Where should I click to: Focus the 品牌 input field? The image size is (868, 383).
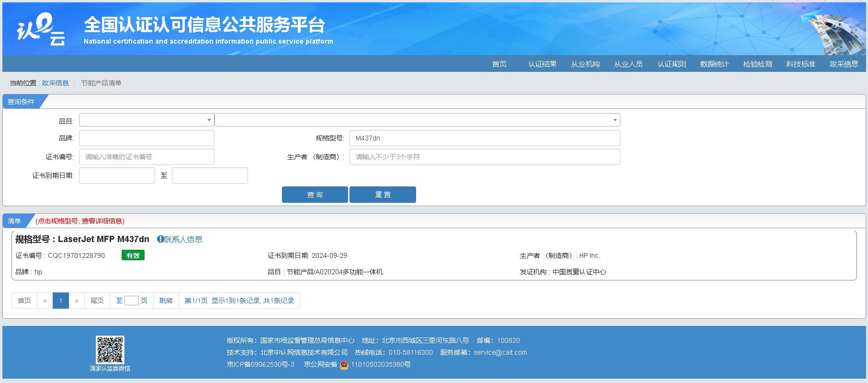tap(147, 138)
